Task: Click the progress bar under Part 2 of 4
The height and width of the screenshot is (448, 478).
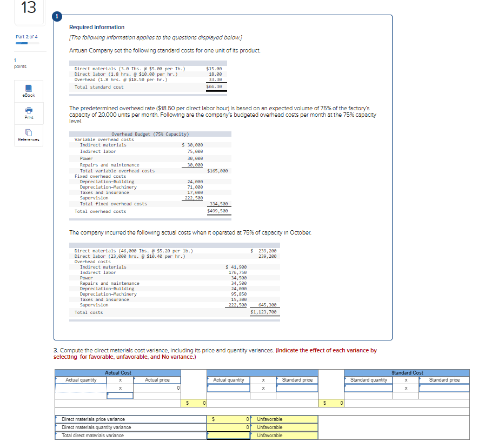Action: coord(28,43)
